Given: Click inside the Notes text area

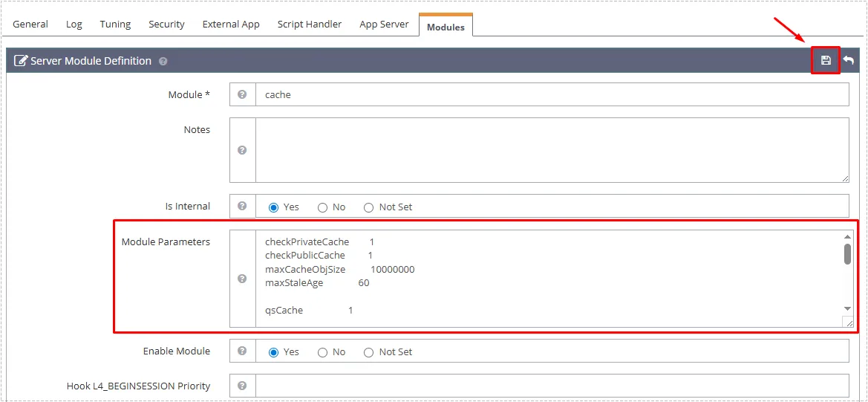Looking at the screenshot, I should pyautogui.click(x=549, y=149).
